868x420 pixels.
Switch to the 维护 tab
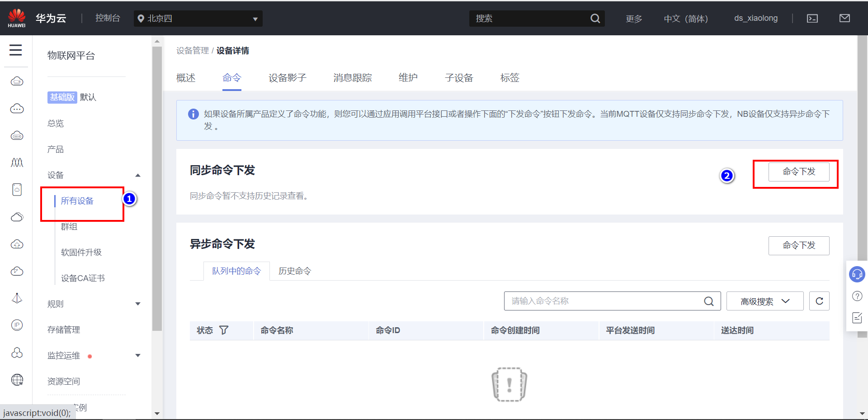point(408,78)
